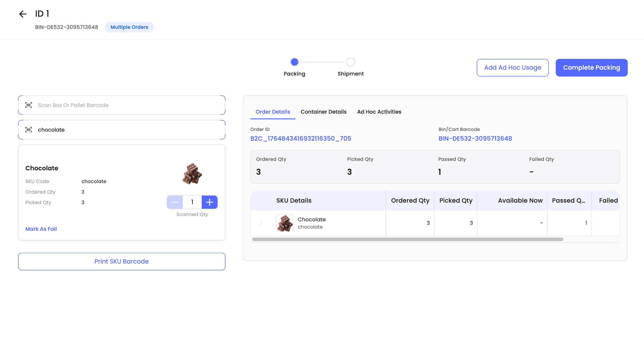Click the Mark As Fail link
The image size is (644, 352).
pos(41,229)
